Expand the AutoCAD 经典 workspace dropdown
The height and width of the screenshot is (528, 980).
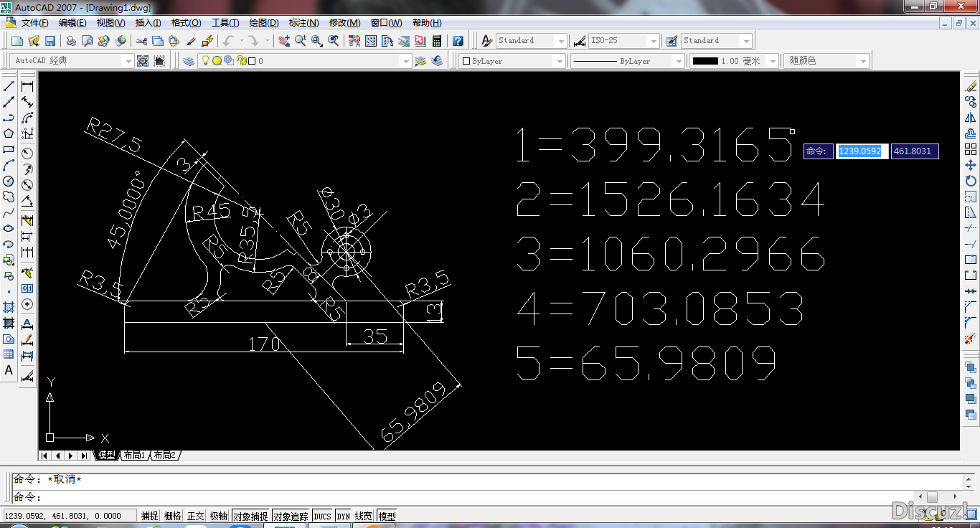point(128,61)
